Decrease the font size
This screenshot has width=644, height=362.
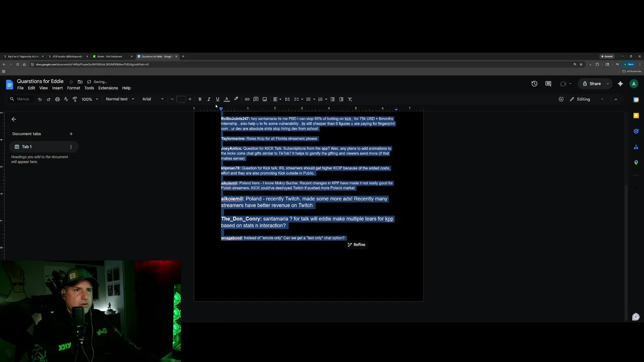172,99
